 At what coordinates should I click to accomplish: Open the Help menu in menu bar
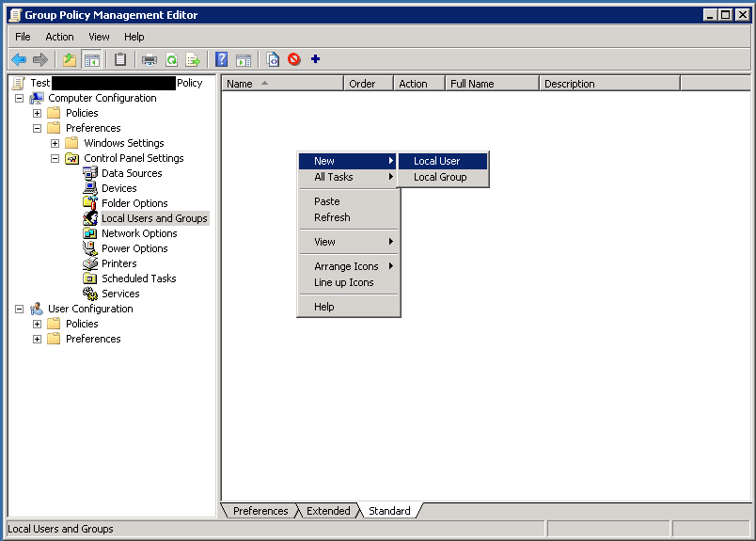(x=134, y=37)
